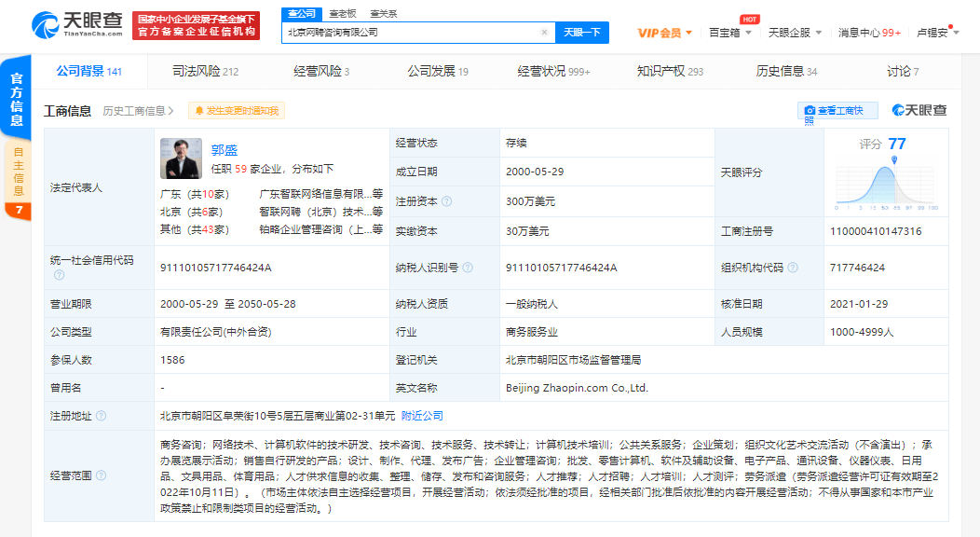Click the 北京（共6家）region entry
The height and width of the screenshot is (537, 980).
point(192,212)
